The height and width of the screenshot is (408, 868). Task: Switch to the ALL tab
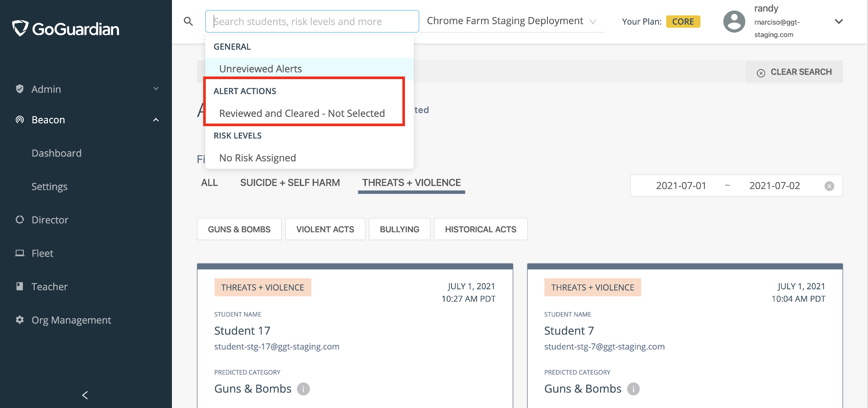pos(209,182)
